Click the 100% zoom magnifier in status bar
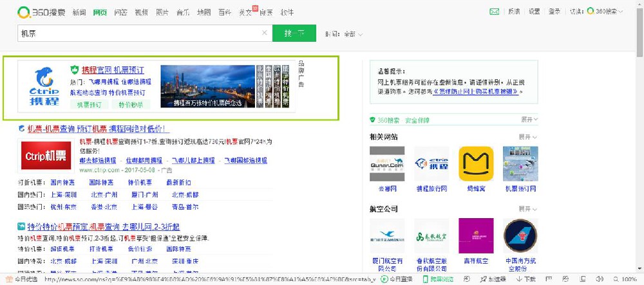The height and width of the screenshot is (285, 644). tap(624, 279)
